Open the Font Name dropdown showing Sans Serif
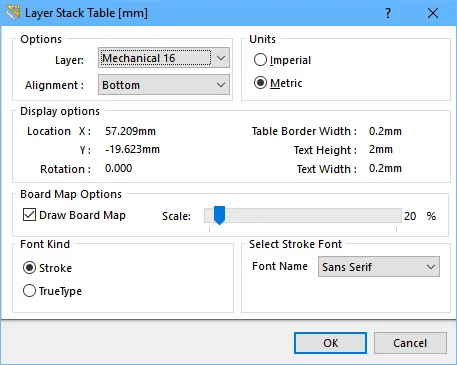The width and height of the screenshot is (457, 365). click(x=379, y=267)
